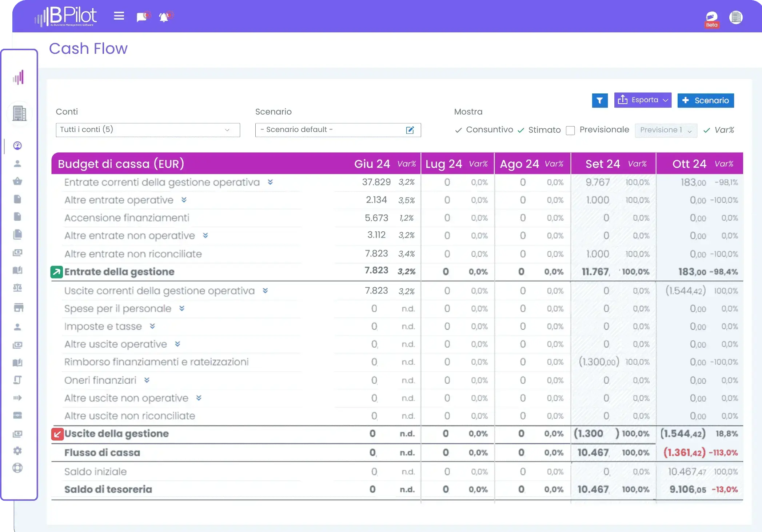762x532 pixels.
Task: Open the Scenario default selector
Action: pos(338,130)
